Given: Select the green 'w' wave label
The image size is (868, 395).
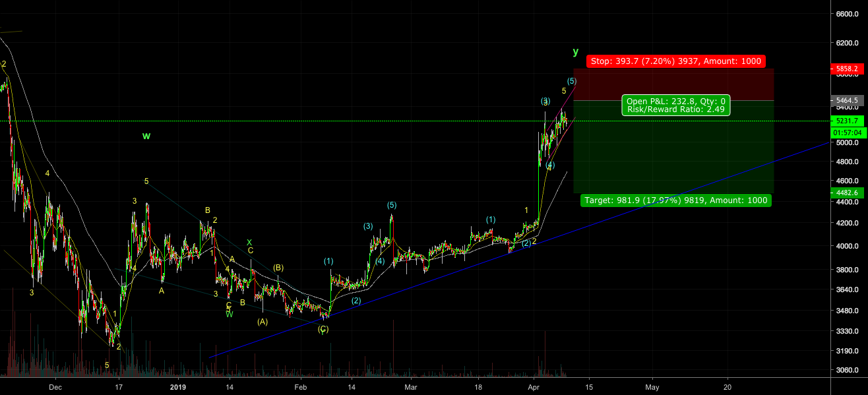Looking at the screenshot, I should pos(146,136).
